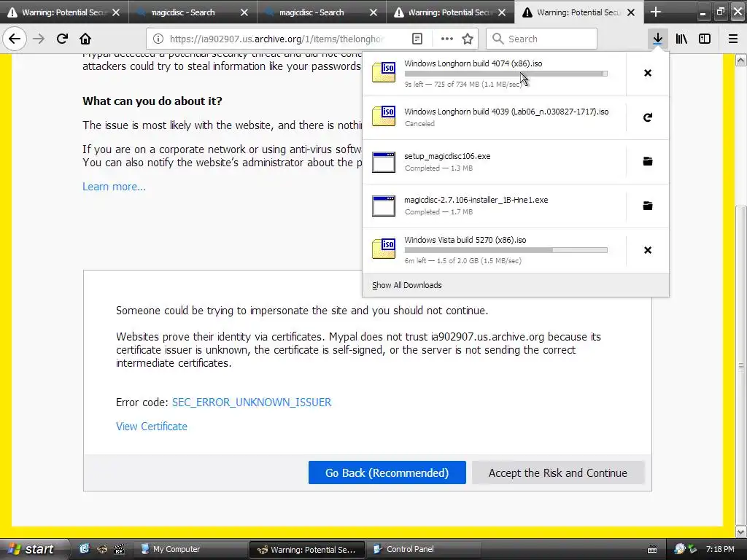Click the "Completed — 1.7 MB" status text

tap(438, 212)
